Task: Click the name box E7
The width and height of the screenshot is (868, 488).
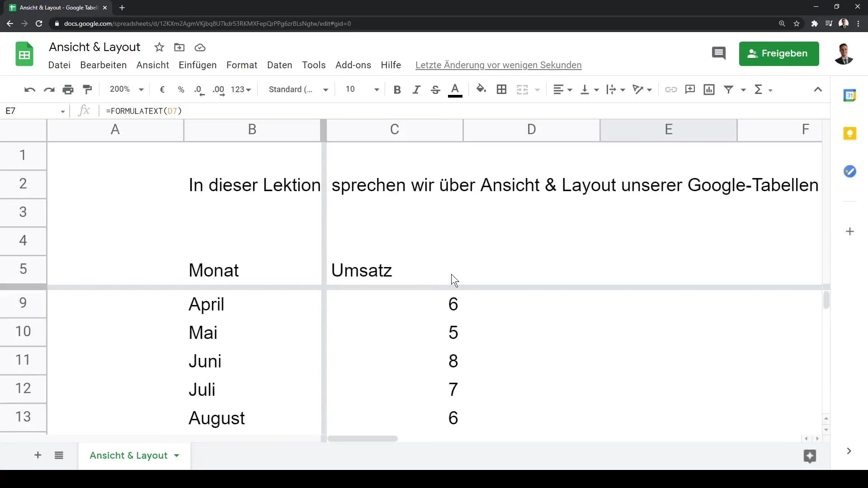Action: coord(34,111)
